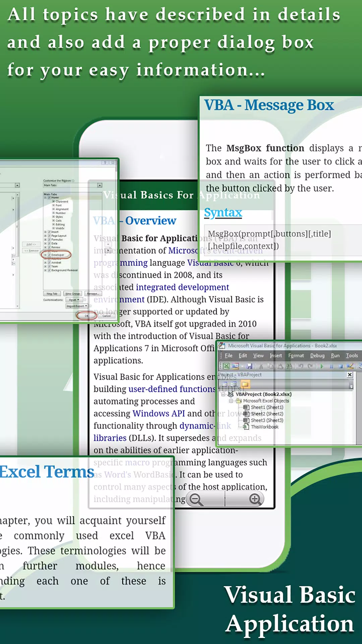
Task: Click the Find binoculars toolbar icon
Action: [289, 366]
